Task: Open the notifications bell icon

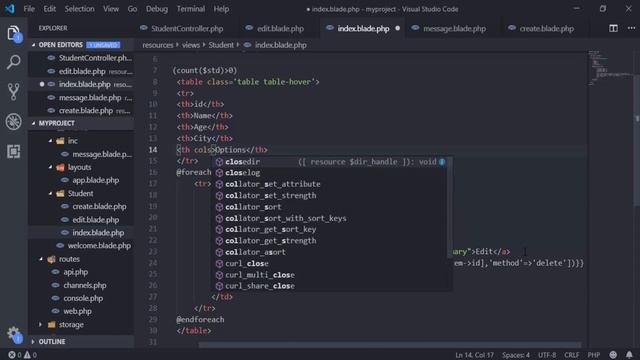Action: tap(629, 355)
